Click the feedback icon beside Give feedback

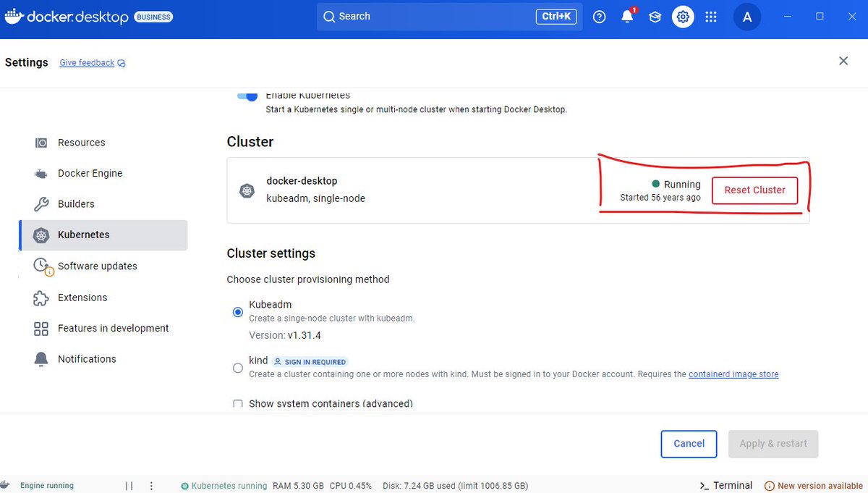coord(122,63)
